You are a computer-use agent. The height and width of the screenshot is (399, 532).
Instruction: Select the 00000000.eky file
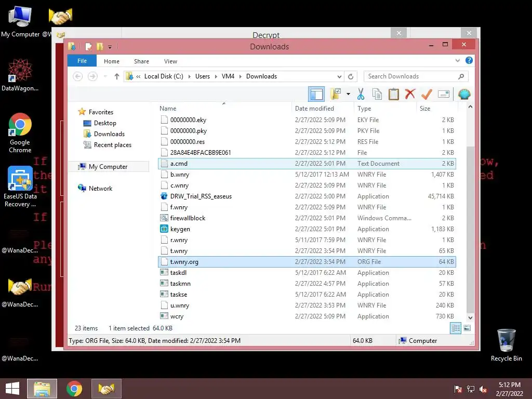pos(307,120)
